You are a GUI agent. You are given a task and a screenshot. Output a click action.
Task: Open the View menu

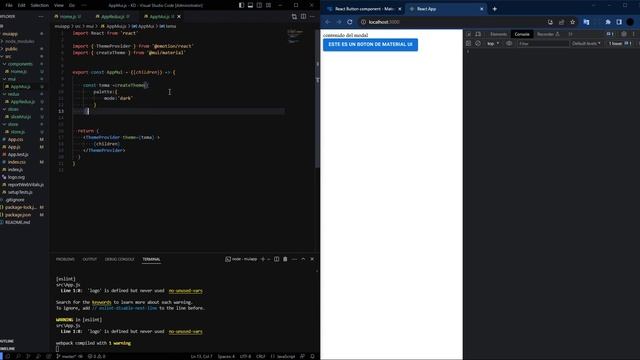click(59, 5)
